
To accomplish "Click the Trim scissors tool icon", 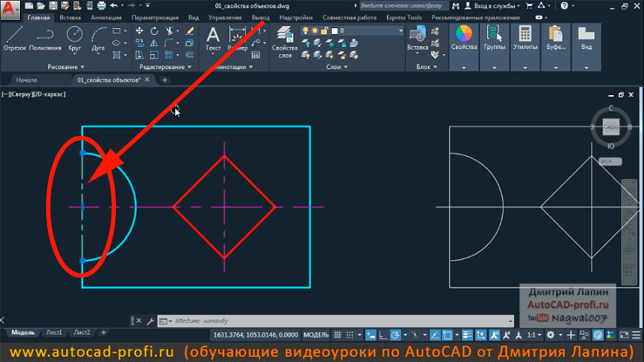I will click(x=169, y=31).
